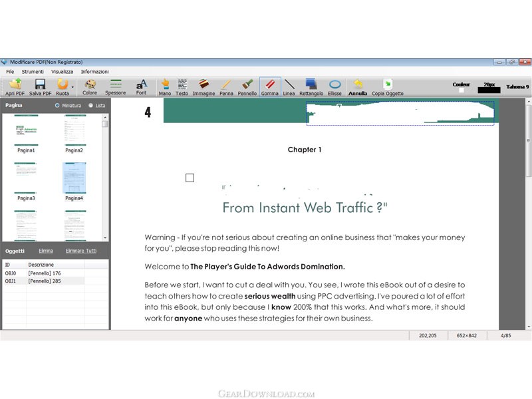The height and width of the screenshot is (399, 532).
Task: Select the Pennello brush tool
Action: point(247,87)
